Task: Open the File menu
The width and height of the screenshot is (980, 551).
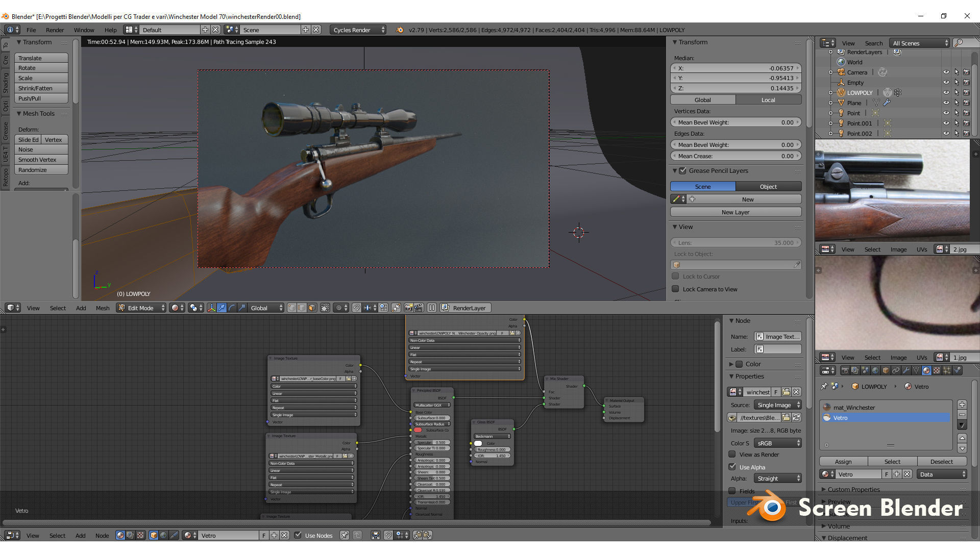Action: pyautogui.click(x=31, y=30)
